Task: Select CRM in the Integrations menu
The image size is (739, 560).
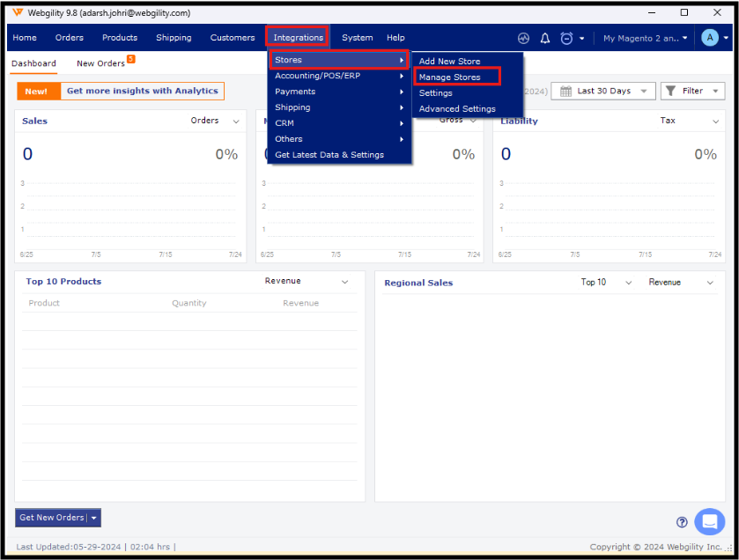Action: [339, 123]
